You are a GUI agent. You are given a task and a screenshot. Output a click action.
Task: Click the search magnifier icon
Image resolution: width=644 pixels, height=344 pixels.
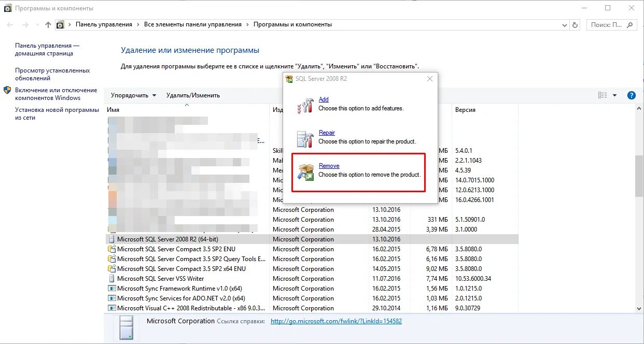coord(629,24)
